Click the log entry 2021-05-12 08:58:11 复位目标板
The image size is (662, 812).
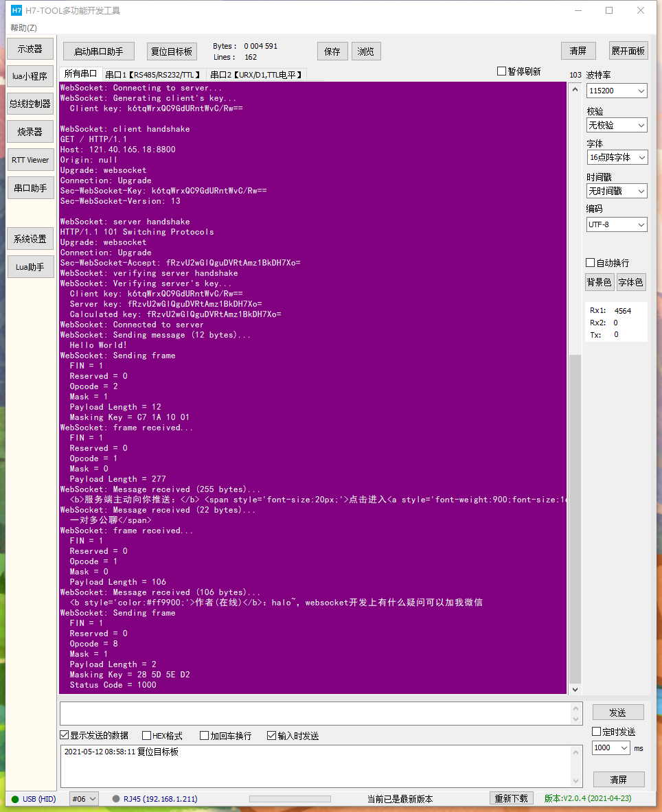click(x=122, y=752)
